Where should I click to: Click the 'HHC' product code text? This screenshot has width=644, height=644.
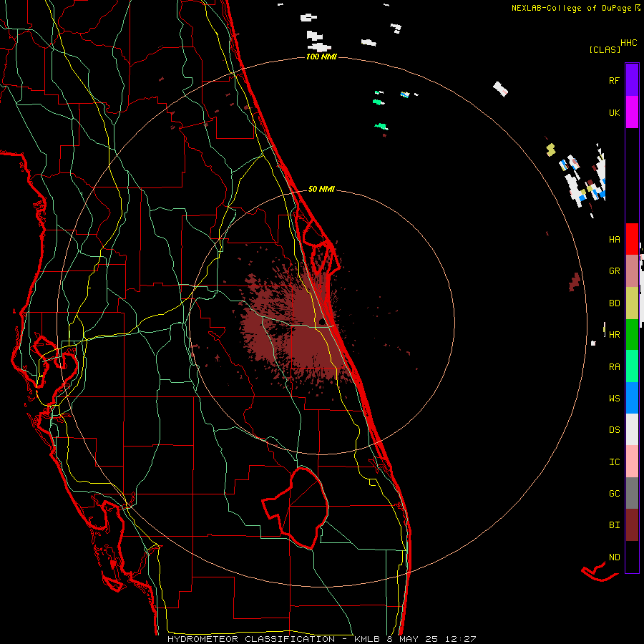coord(629,43)
